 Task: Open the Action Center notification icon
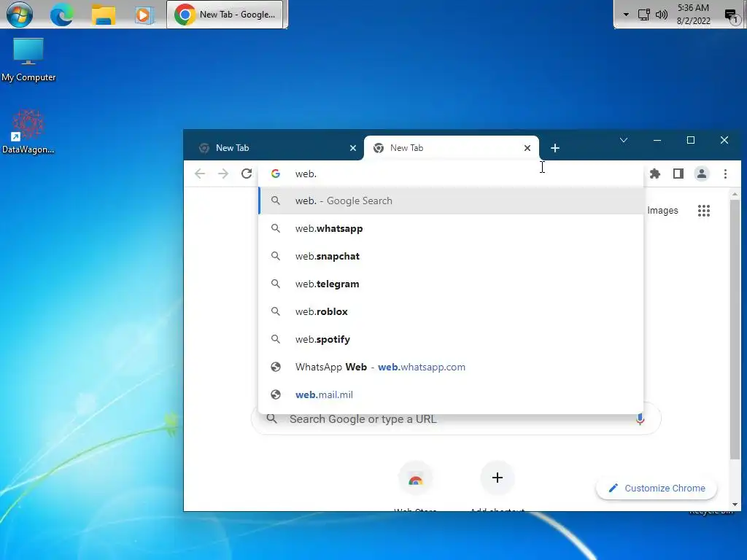[x=731, y=15]
